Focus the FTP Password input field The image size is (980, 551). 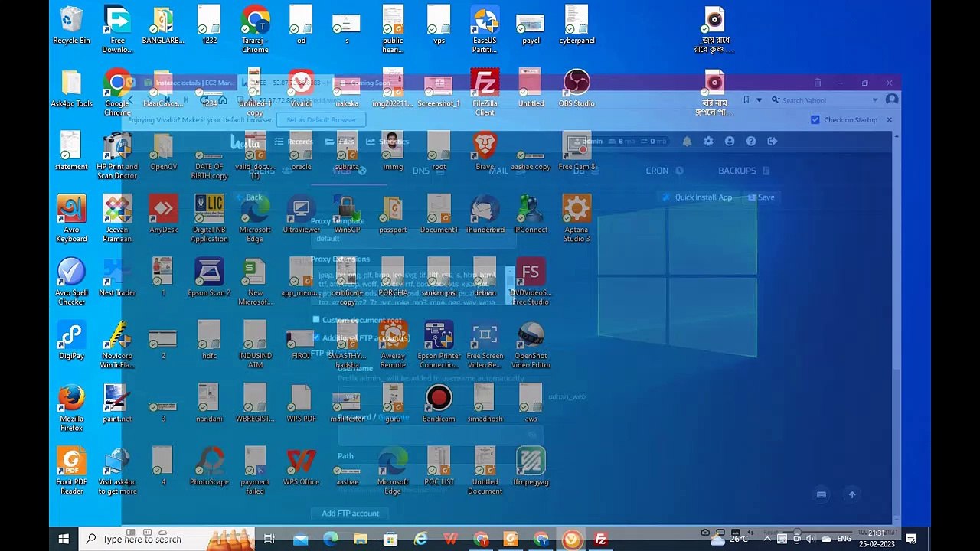440,435
